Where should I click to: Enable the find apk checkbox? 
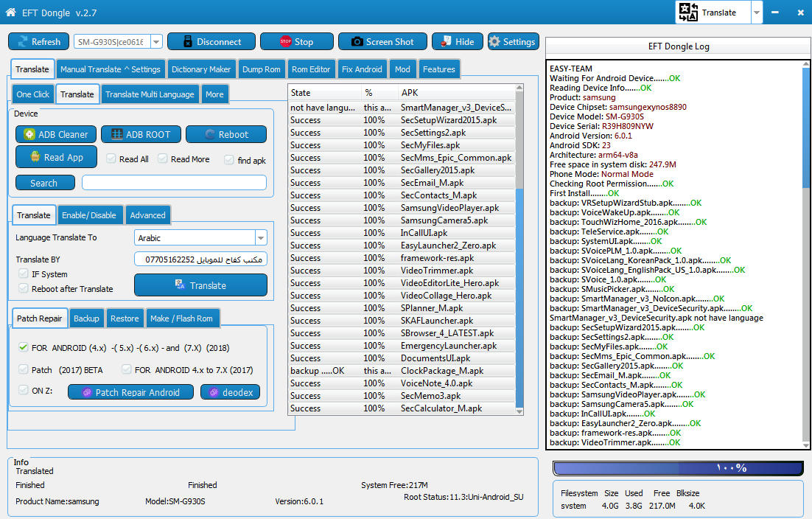[229, 159]
